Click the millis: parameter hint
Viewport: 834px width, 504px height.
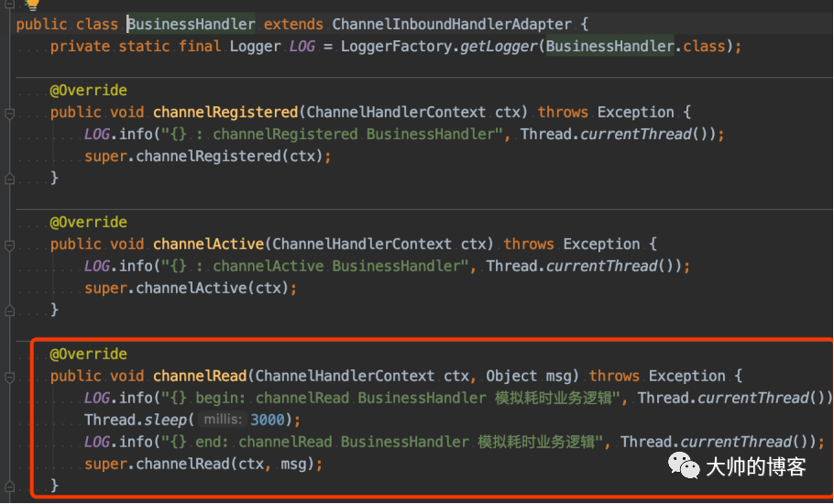(223, 420)
